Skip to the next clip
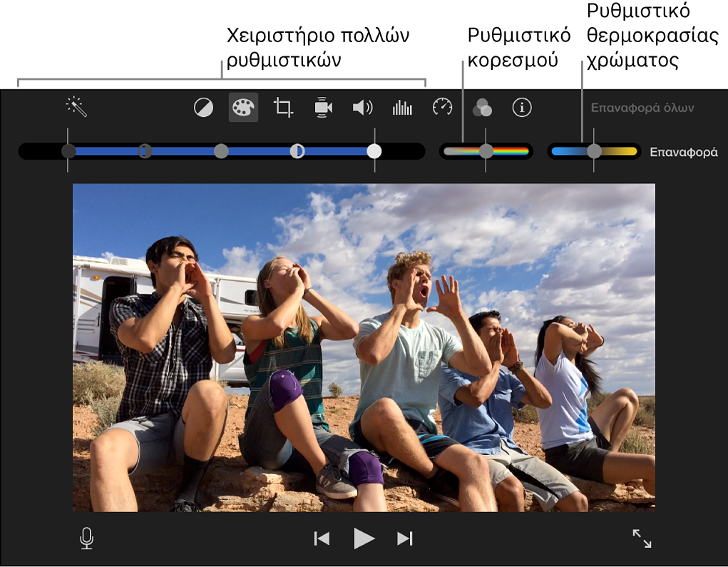 point(405,538)
